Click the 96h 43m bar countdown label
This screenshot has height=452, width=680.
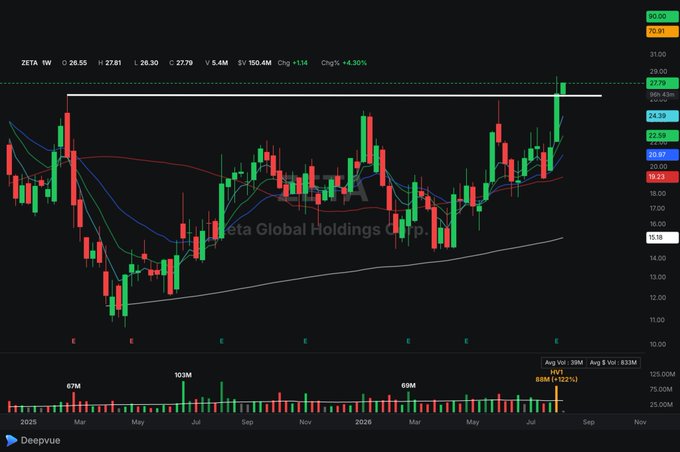pos(662,95)
